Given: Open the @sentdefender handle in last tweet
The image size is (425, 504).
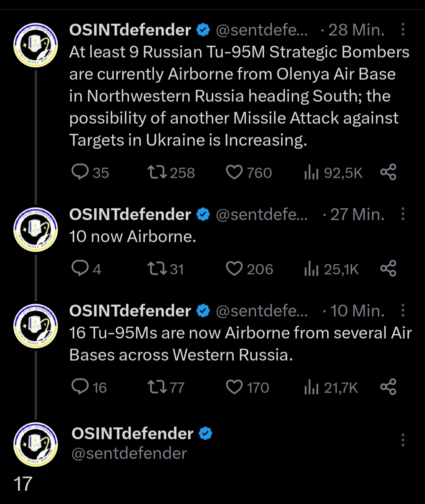Looking at the screenshot, I should (129, 453).
